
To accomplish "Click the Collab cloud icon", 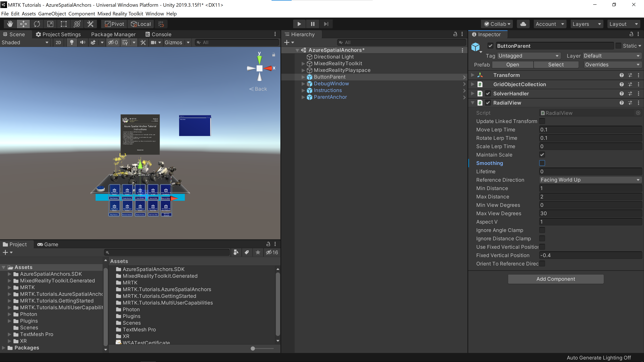I will pos(523,24).
